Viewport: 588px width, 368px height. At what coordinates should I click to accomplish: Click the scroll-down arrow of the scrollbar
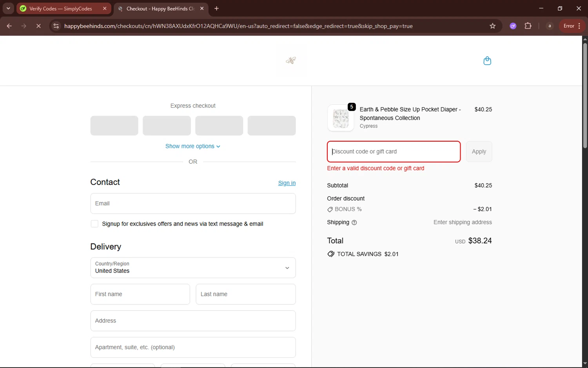coord(585,364)
